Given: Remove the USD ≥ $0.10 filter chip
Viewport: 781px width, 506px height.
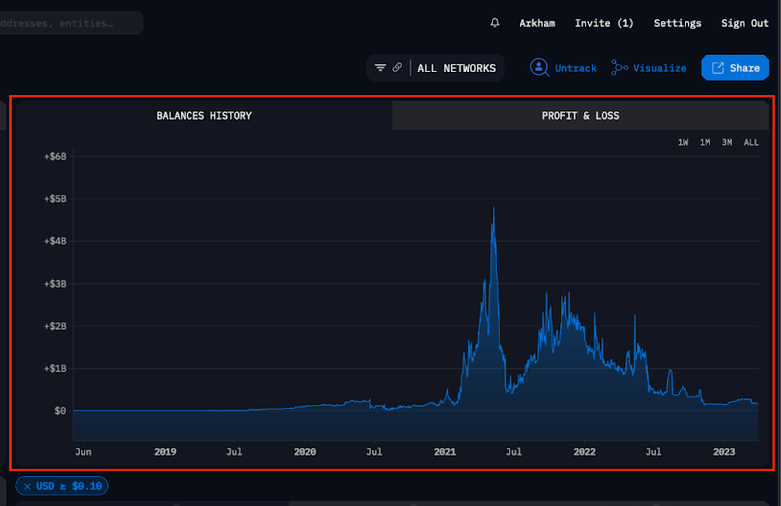Looking at the screenshot, I should coord(27,486).
